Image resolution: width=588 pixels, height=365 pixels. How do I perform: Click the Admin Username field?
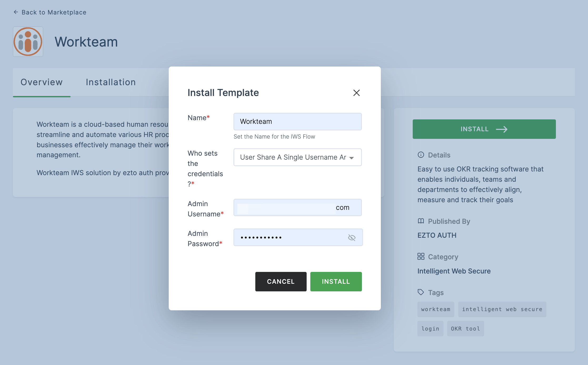coord(297,207)
